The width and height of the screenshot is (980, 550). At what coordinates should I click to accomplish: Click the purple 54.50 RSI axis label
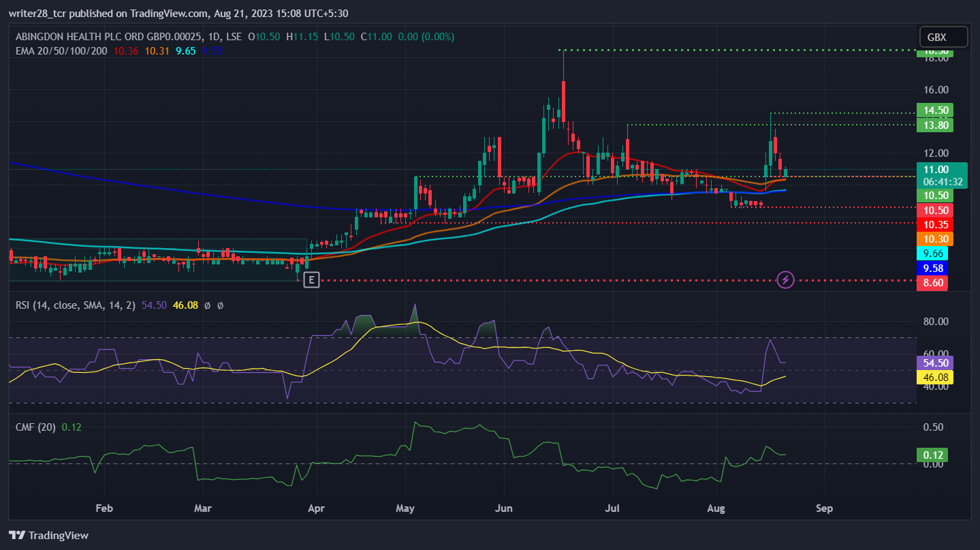(x=934, y=363)
